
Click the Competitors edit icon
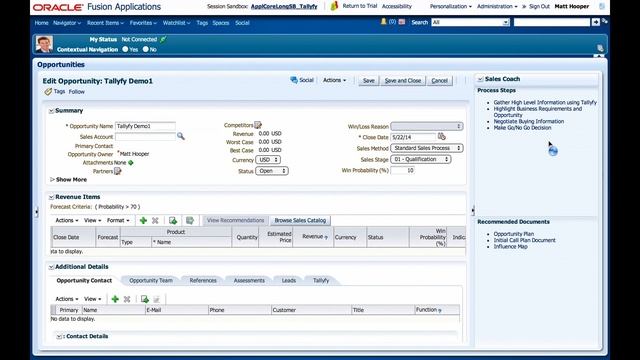coord(258,125)
